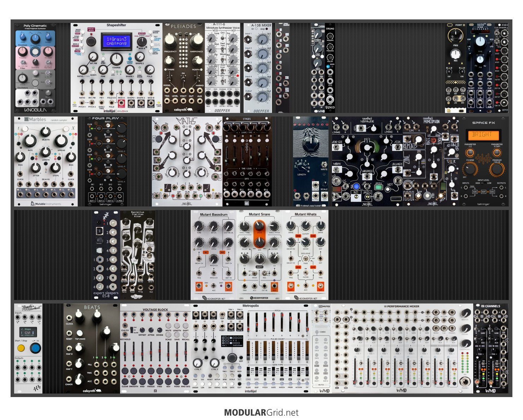Screen dimensions: 523x420
Task: Click the RATE knob on Marbles
Action: [x=30, y=141]
